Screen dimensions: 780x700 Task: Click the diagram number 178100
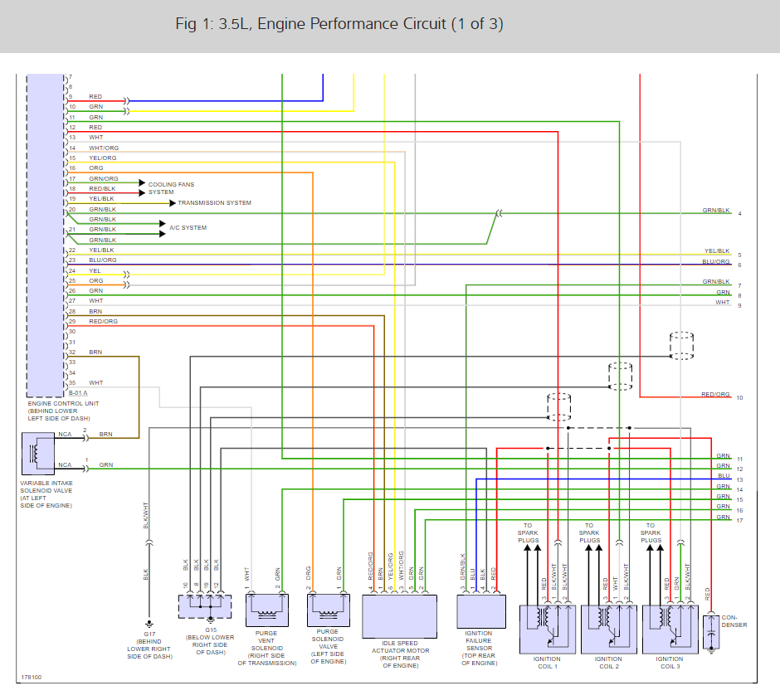pyautogui.click(x=32, y=677)
